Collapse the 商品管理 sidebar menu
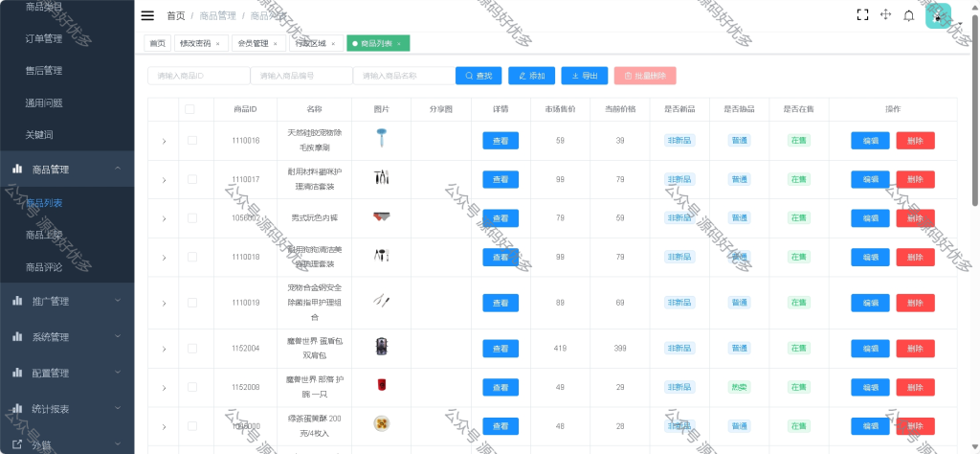This screenshot has height=454, width=980. [118, 169]
